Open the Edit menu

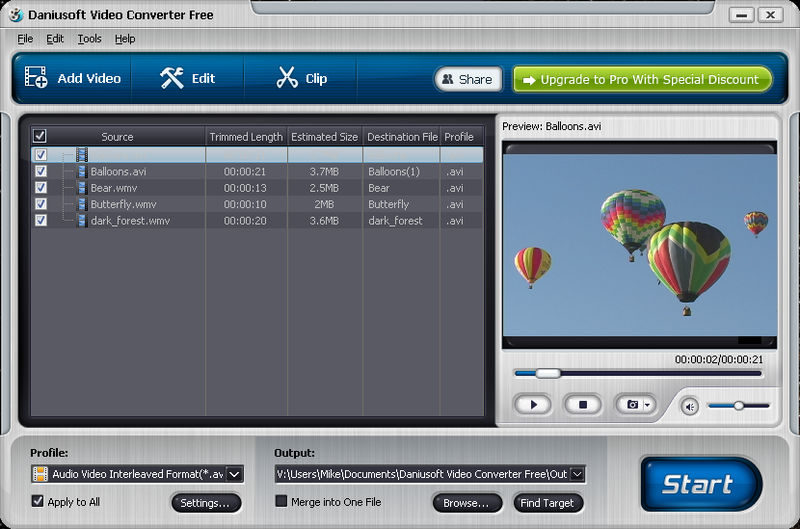[x=55, y=39]
